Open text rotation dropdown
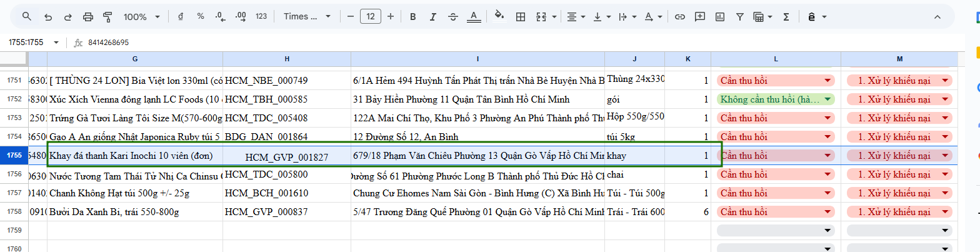The width and height of the screenshot is (980, 252). coord(653,16)
